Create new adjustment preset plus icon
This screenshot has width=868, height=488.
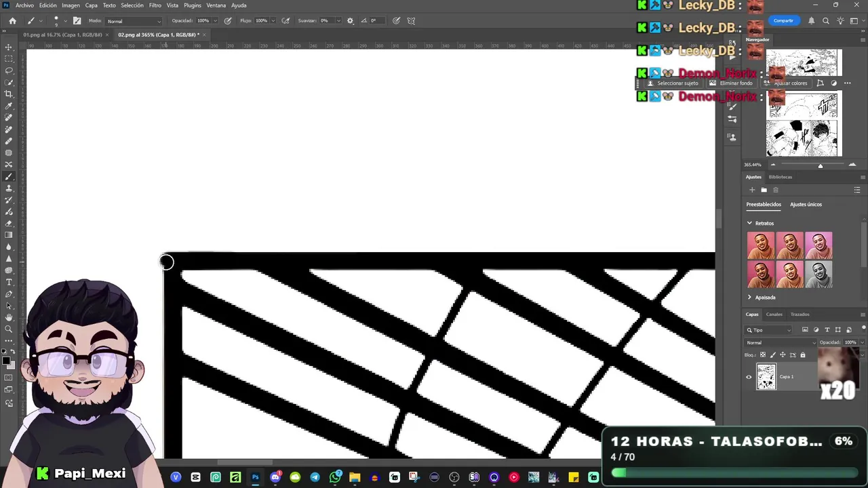pos(752,190)
